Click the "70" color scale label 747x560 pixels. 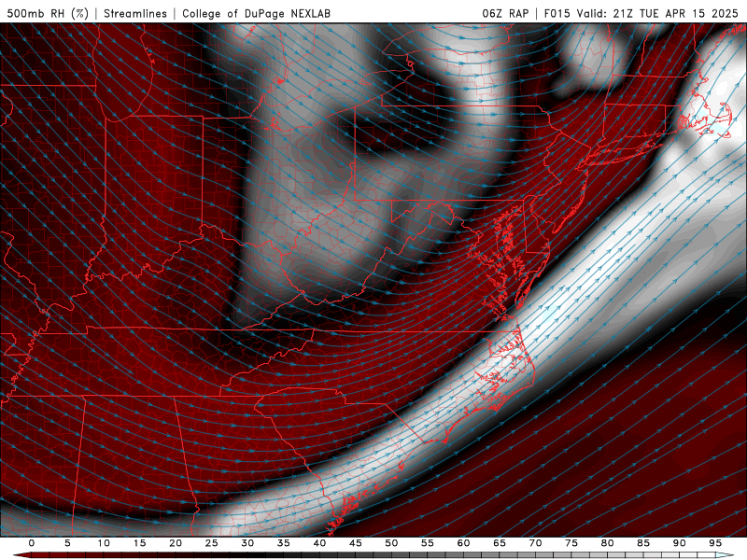click(535, 543)
